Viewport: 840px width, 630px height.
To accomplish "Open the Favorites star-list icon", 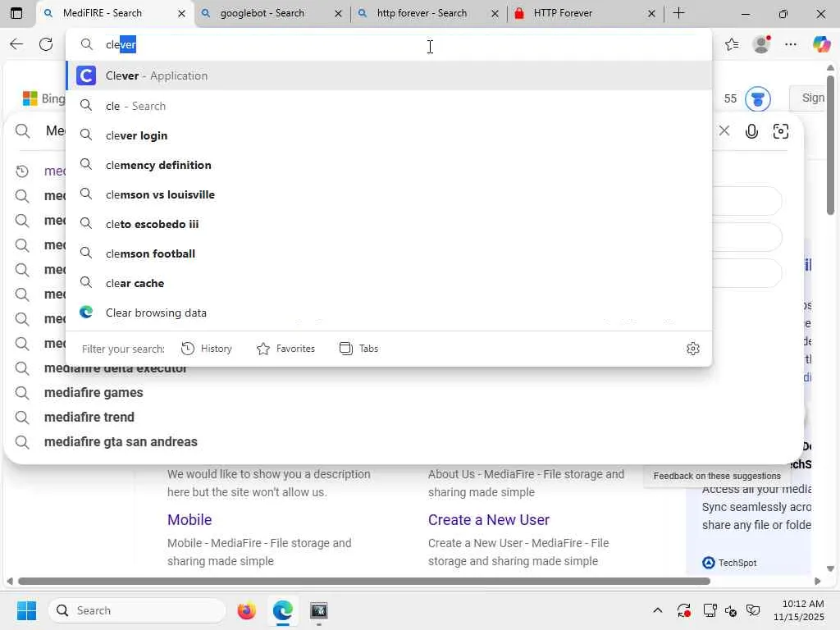I will 731,44.
